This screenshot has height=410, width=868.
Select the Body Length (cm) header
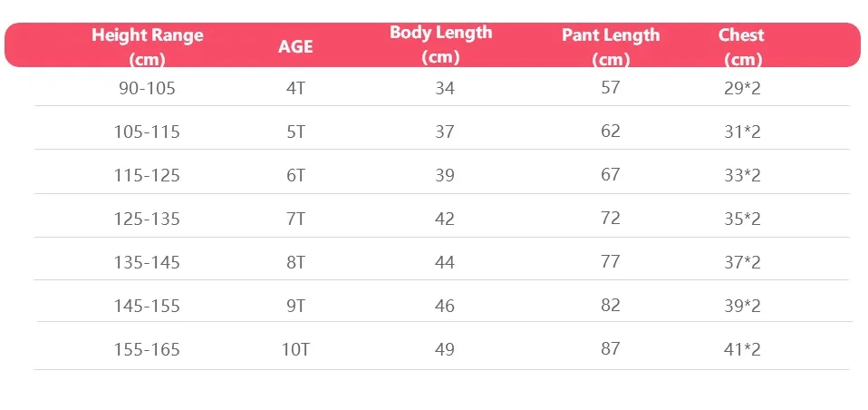(440, 44)
